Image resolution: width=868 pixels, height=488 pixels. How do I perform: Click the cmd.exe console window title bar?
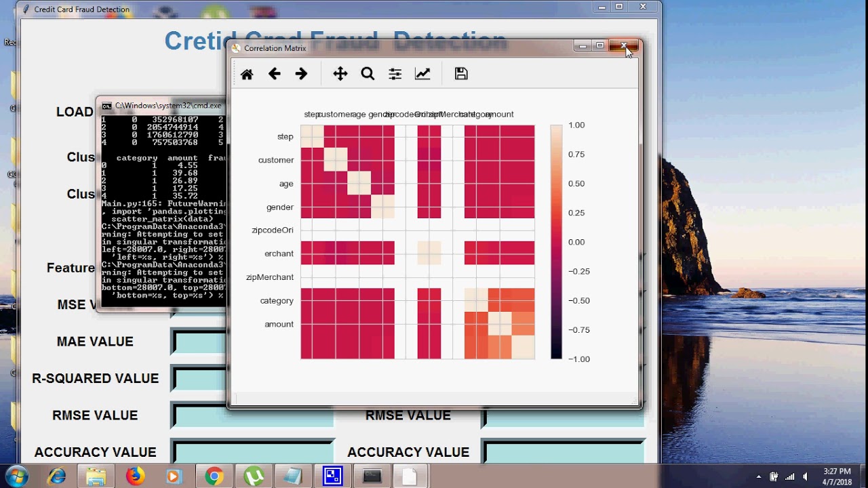pos(163,106)
